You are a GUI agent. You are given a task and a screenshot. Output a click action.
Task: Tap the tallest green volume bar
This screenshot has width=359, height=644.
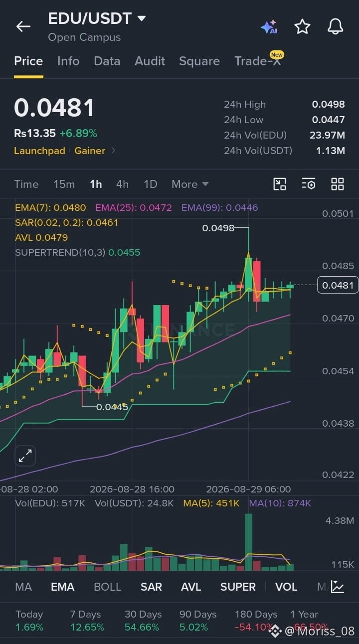tap(248, 542)
